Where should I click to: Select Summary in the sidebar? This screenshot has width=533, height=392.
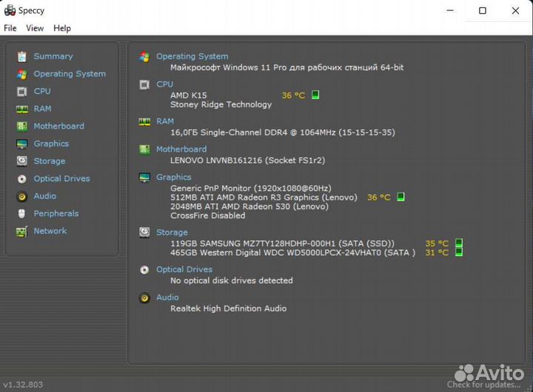(x=53, y=56)
